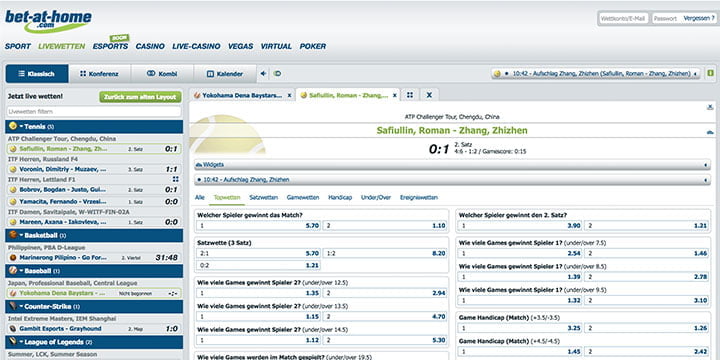Click the bet-at-home.com logo

(x=48, y=21)
